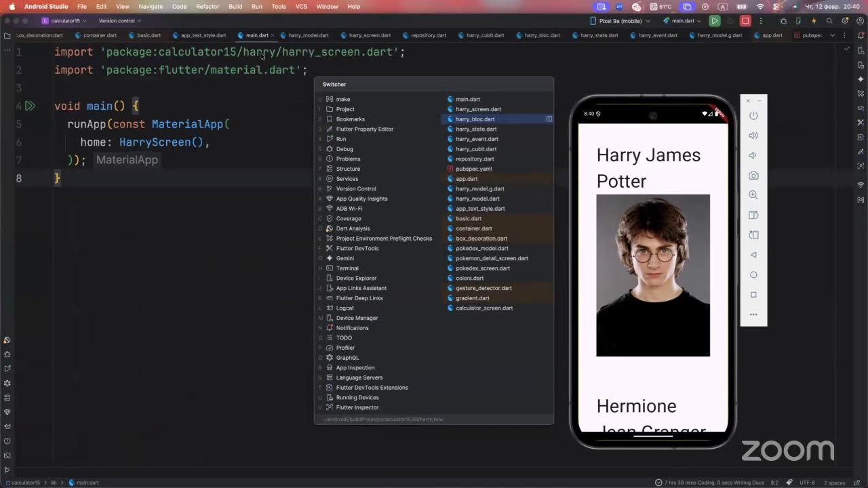Click the macOS Wi-Fi menu bar icon
The image size is (868, 488).
tap(760, 6)
